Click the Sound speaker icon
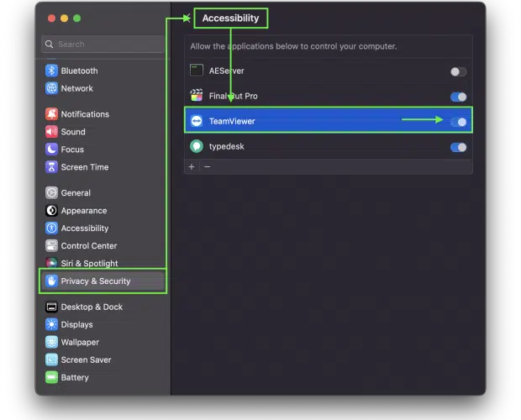 (x=51, y=132)
